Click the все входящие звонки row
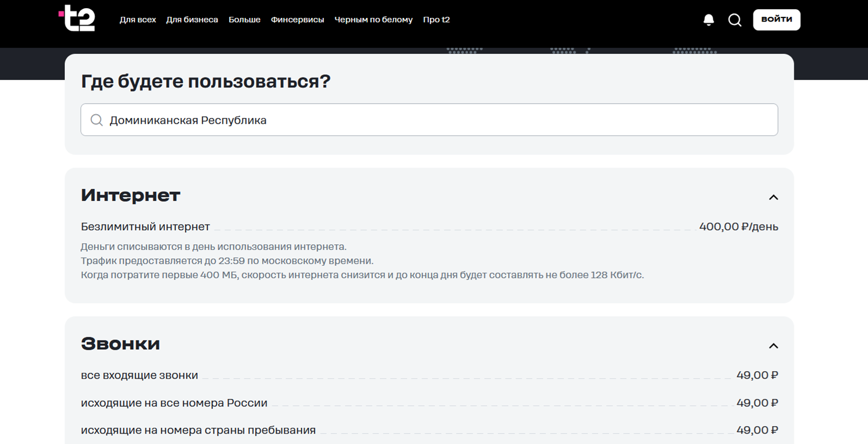The width and height of the screenshot is (868, 444). coord(429,375)
